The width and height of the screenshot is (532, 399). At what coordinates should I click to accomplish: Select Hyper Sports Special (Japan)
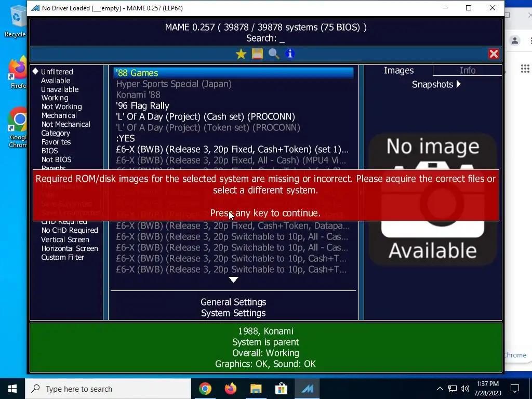tap(233, 84)
